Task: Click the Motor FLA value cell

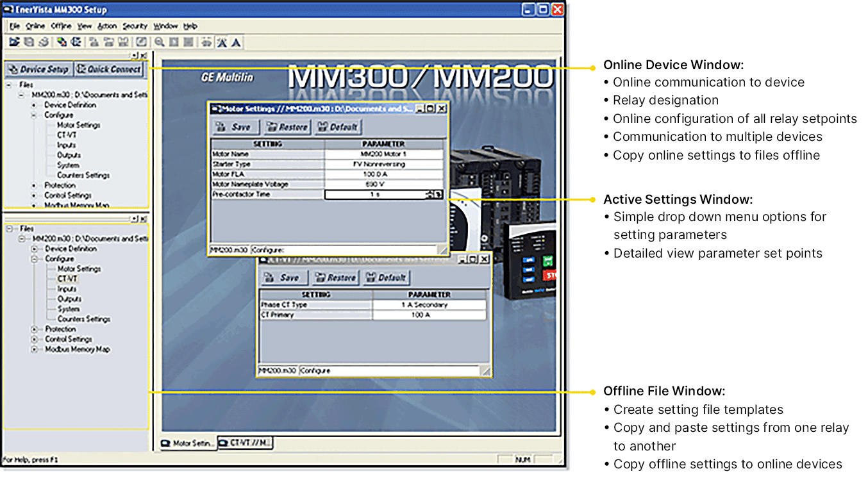Action: [x=384, y=174]
